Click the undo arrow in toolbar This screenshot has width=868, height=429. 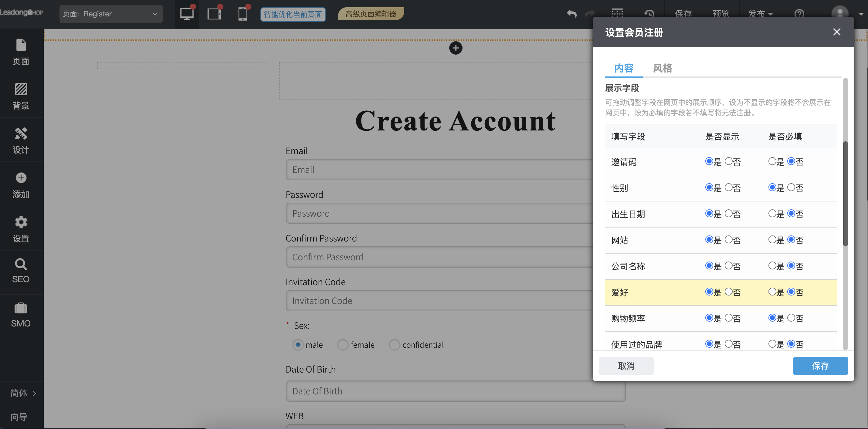click(571, 13)
